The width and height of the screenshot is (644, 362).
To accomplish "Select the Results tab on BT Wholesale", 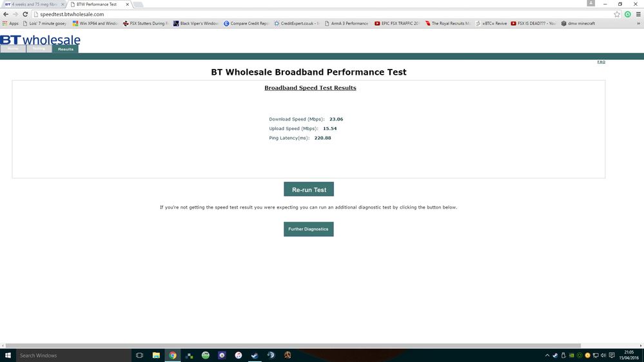I will (65, 49).
